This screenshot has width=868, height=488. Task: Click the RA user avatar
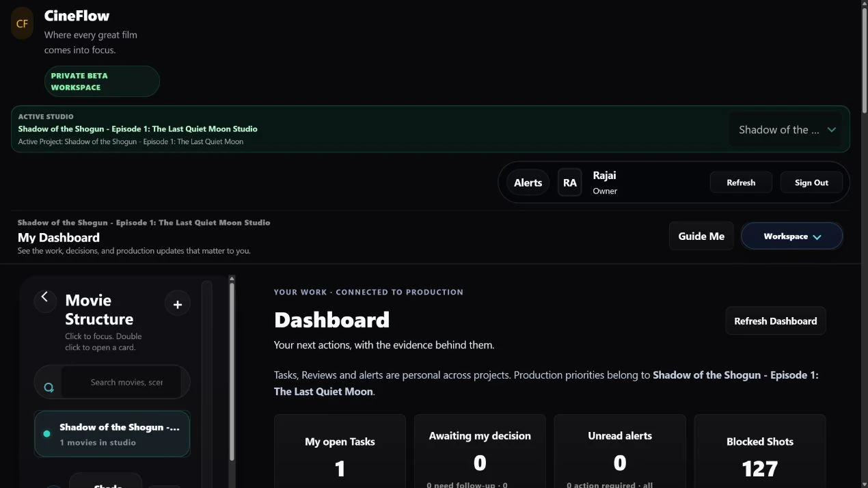point(570,182)
